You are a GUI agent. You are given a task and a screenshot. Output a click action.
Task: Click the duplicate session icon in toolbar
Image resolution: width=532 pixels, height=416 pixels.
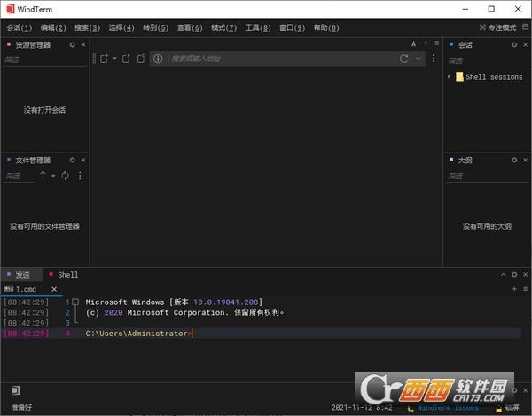(126, 59)
